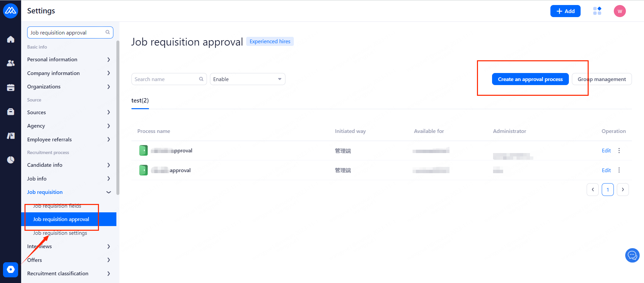The height and width of the screenshot is (283, 644).
Task: Open more options for first approval row
Action: pos(619,151)
